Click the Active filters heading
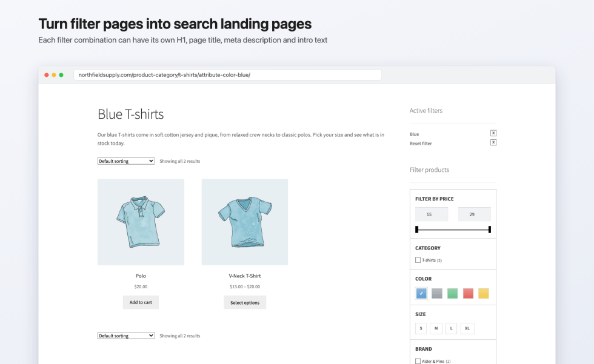Image resolution: width=594 pixels, height=364 pixels. point(425,110)
